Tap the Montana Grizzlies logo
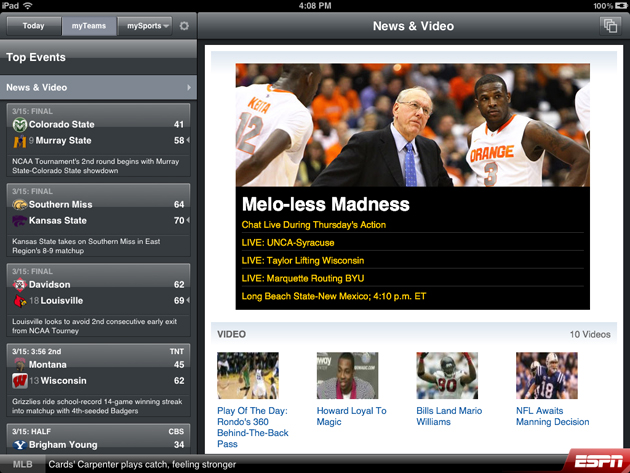 tap(20, 364)
